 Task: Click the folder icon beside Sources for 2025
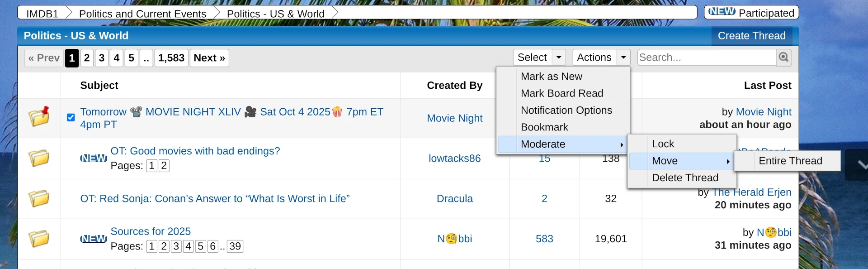(x=39, y=239)
